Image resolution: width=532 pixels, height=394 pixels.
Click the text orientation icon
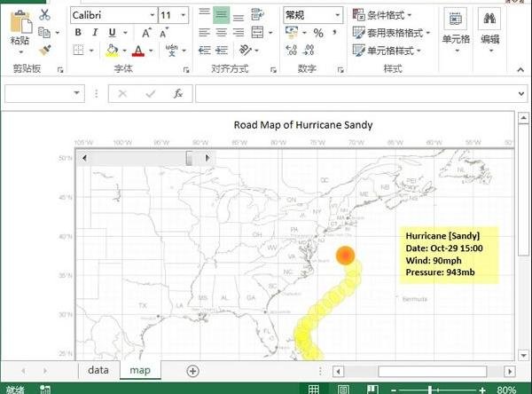pos(246,51)
